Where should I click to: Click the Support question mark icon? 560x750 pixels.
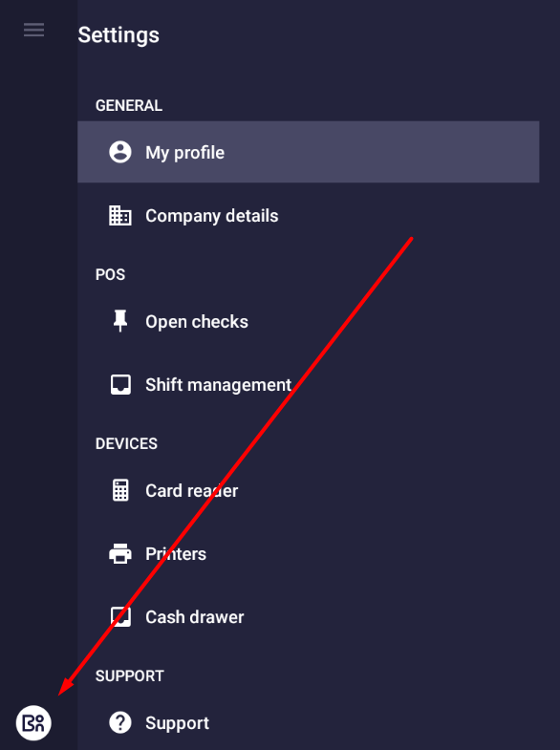click(120, 722)
